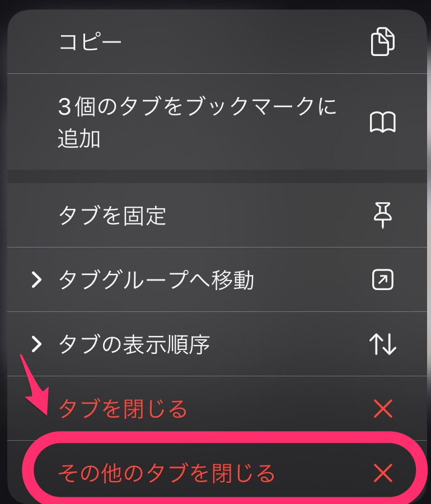Expand the タブグループへ移動 chevron
This screenshot has width=431, height=504.
[x=36, y=279]
